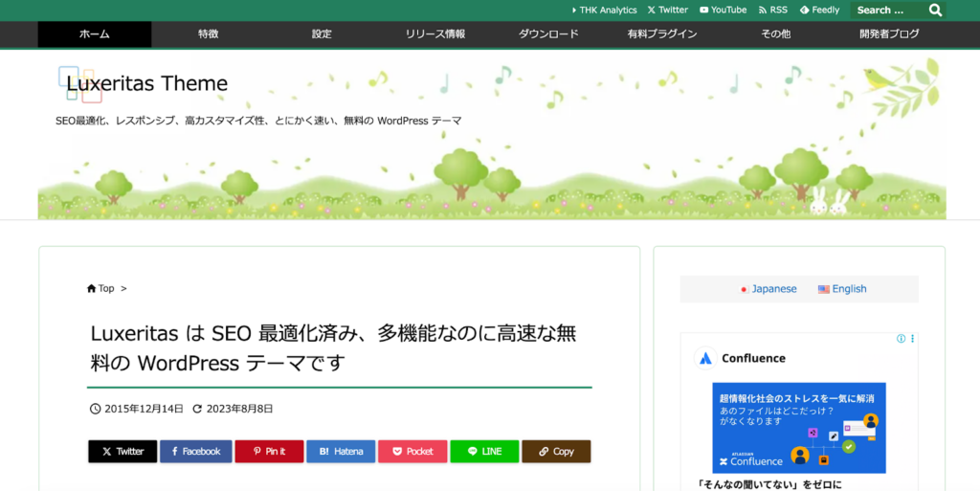Bookmark the page with Hatena button
Viewport: 980px width, 491px height.
341,452
